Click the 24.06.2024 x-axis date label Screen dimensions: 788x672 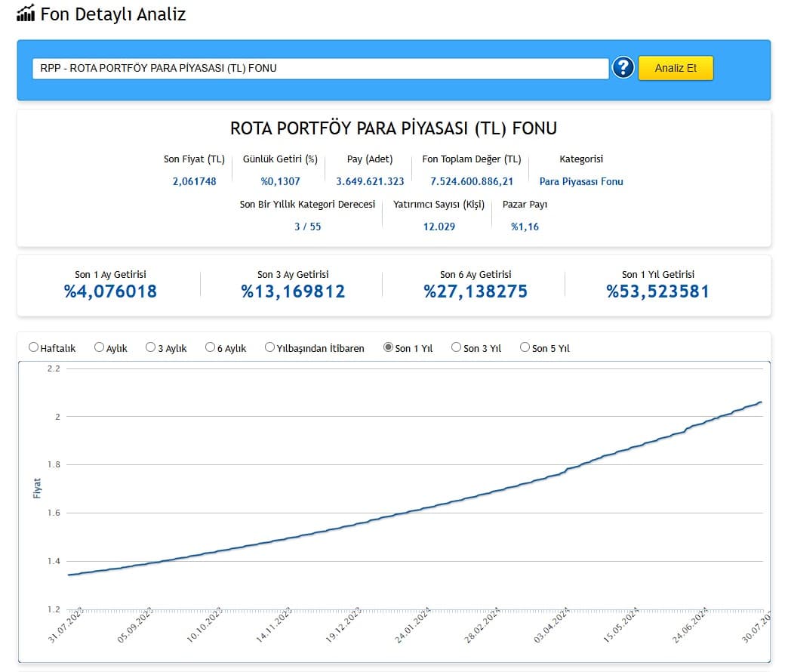690,625
